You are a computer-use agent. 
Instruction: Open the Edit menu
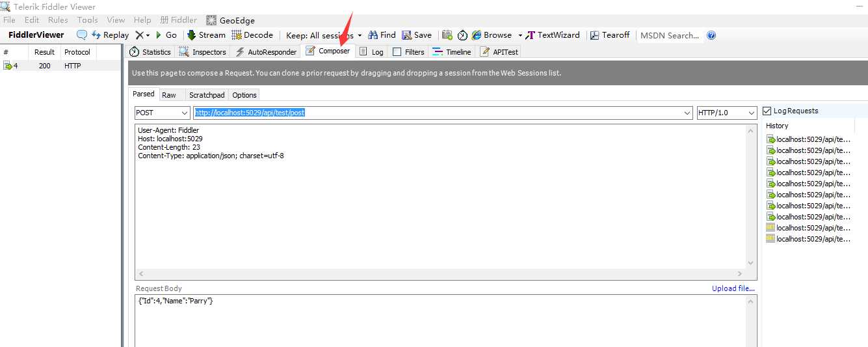tap(32, 20)
